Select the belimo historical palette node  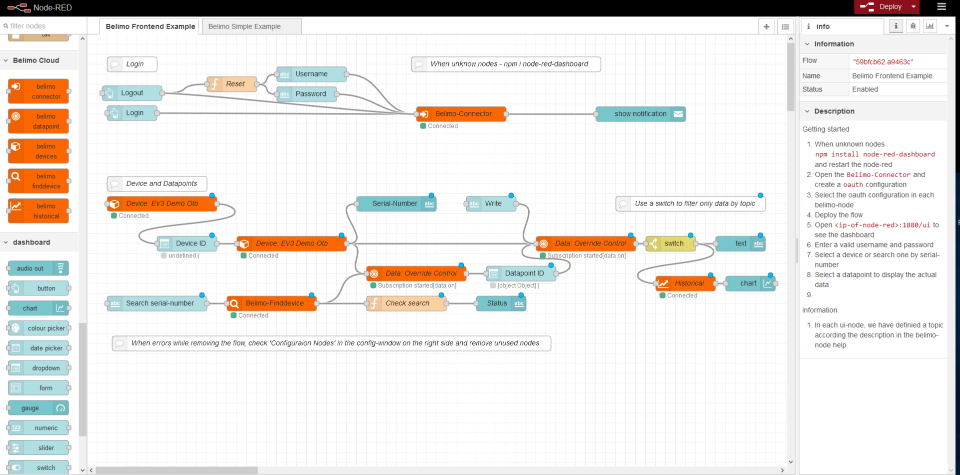coord(39,209)
